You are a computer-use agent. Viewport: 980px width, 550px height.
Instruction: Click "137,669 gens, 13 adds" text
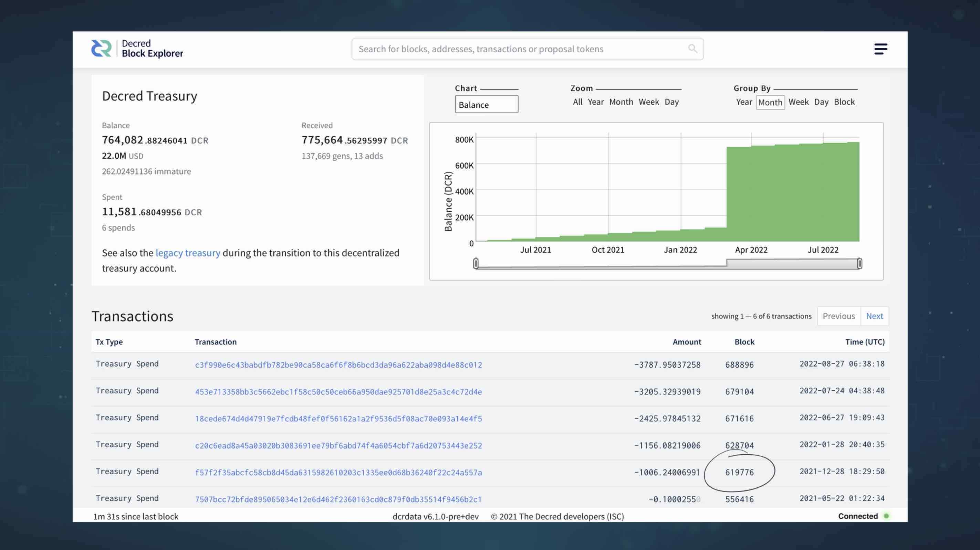(x=342, y=156)
